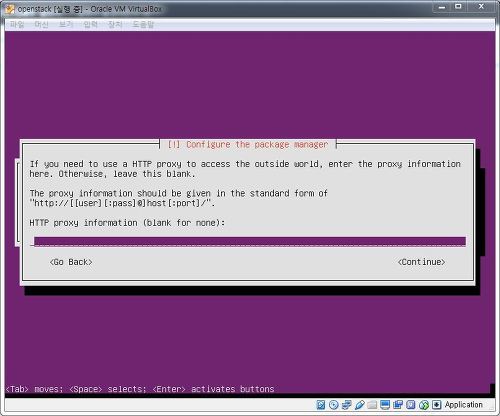The height and width of the screenshot is (416, 500).
Task: Click the green mouse integration icon
Action: click(424, 405)
